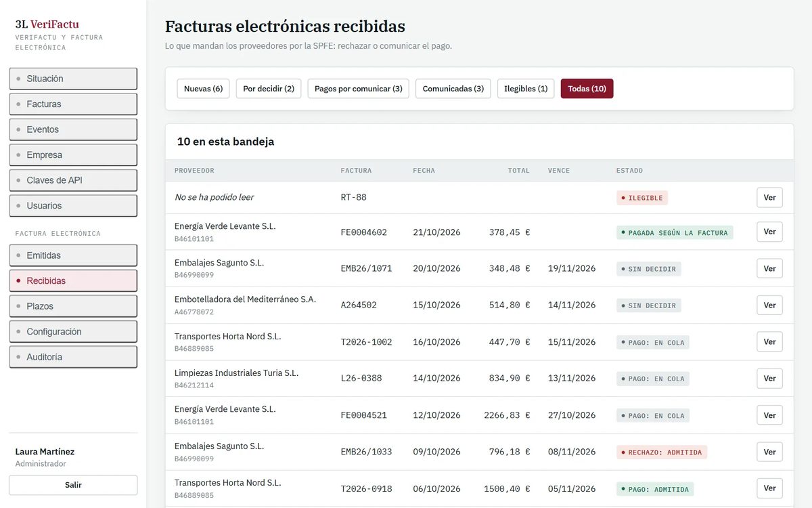Click total amount 378,45 €

[x=510, y=232]
